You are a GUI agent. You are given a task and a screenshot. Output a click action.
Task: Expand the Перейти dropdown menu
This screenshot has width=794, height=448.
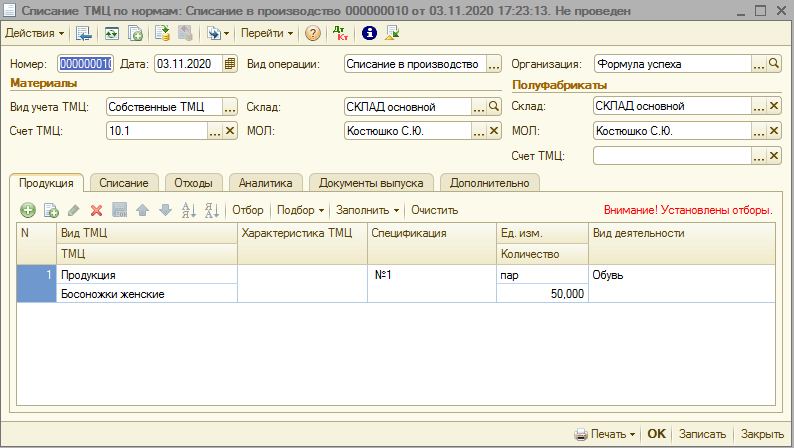[267, 33]
